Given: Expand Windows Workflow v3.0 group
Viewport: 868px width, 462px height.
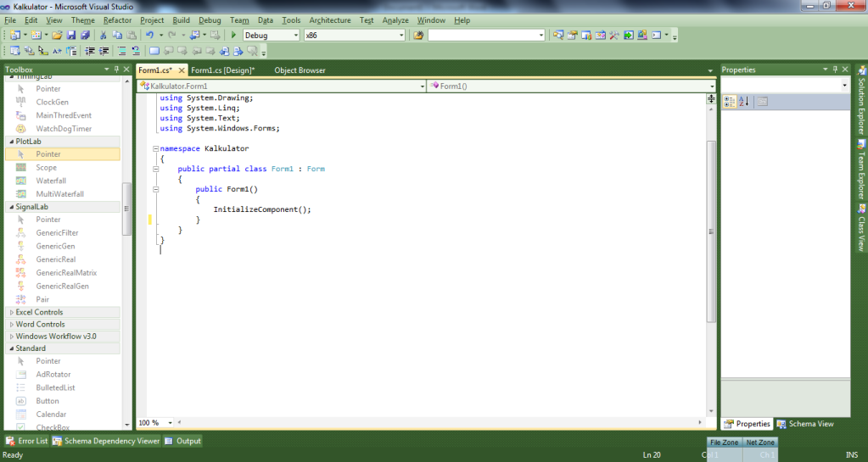Looking at the screenshot, I should pos(12,337).
